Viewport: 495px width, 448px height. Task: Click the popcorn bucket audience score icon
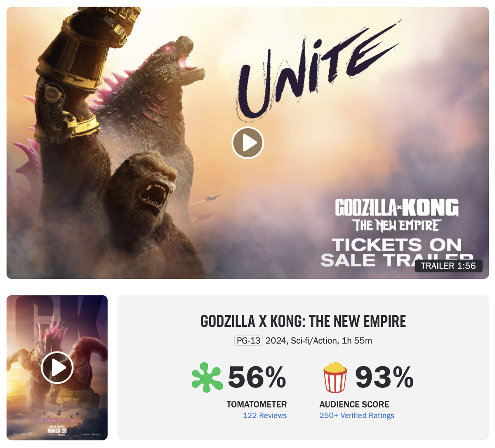pyautogui.click(x=335, y=377)
